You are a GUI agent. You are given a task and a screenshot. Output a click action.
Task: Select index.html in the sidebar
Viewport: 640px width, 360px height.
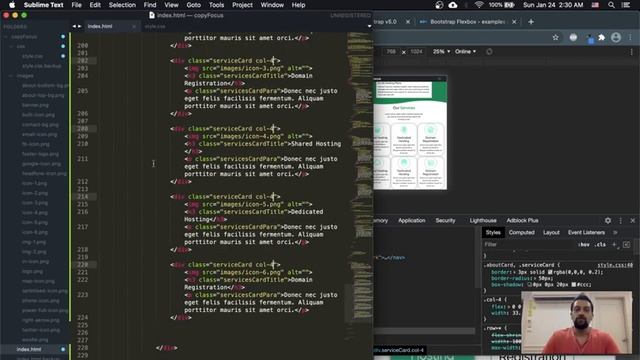[x=29, y=349]
